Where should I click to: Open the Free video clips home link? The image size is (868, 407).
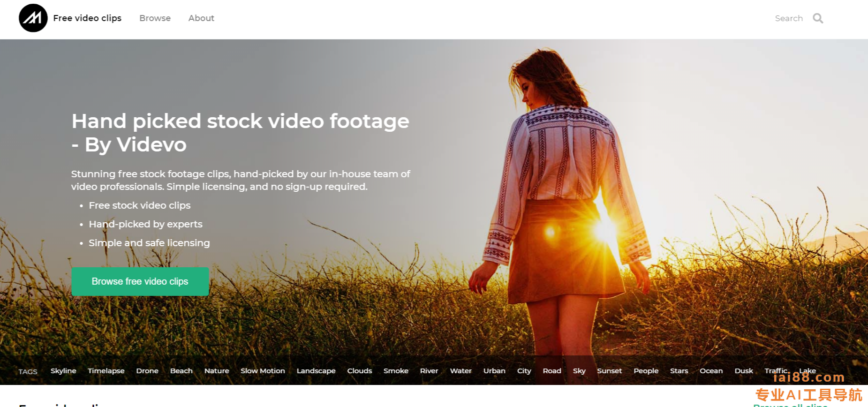[x=87, y=18]
